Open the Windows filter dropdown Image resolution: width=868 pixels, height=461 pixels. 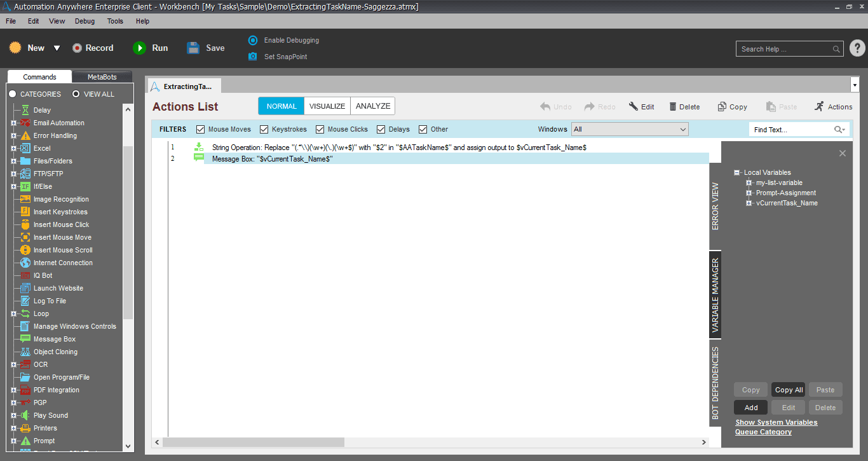630,129
